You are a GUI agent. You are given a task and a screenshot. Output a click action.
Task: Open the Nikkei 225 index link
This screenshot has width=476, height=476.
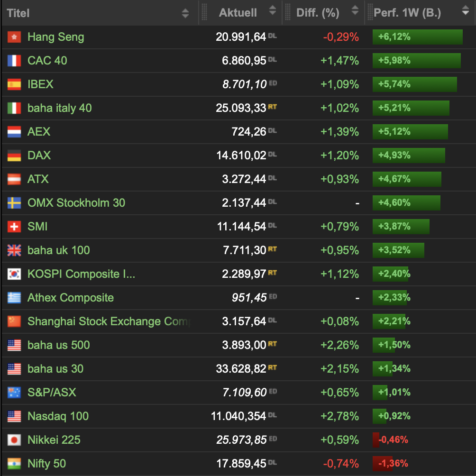click(x=54, y=439)
